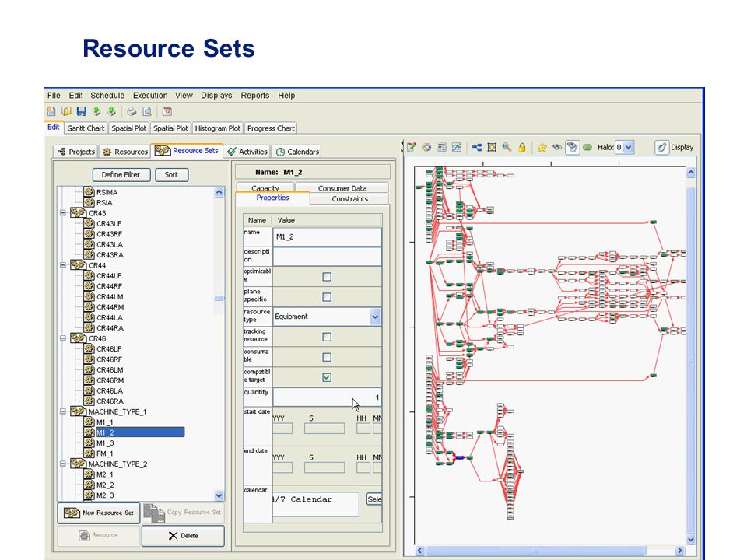This screenshot has height=560, width=747.
Task: Collapse the CR44 tree node
Action: [63, 265]
